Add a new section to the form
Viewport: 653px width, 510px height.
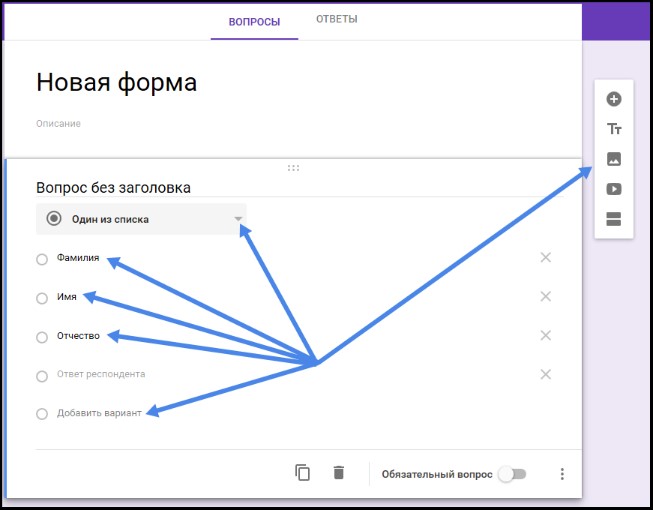click(614, 220)
